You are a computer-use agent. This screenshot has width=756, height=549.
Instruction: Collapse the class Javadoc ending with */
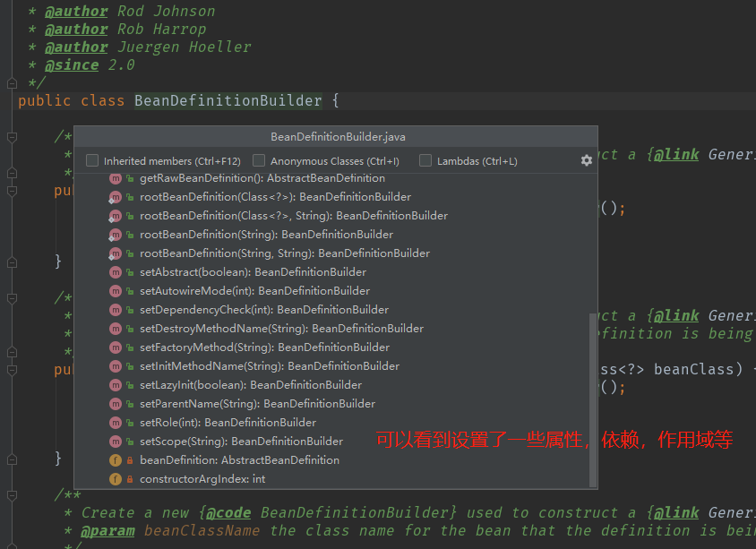[x=12, y=83]
